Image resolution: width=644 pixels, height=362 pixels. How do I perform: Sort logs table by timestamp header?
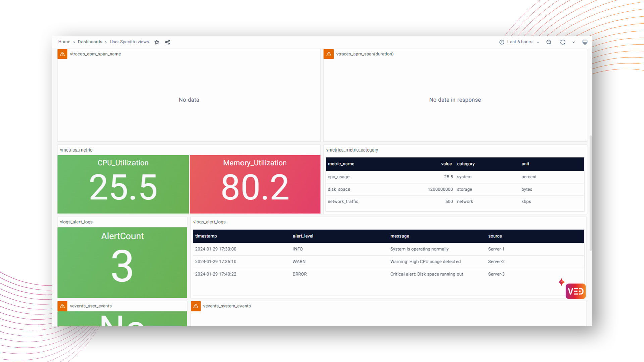[206, 236]
